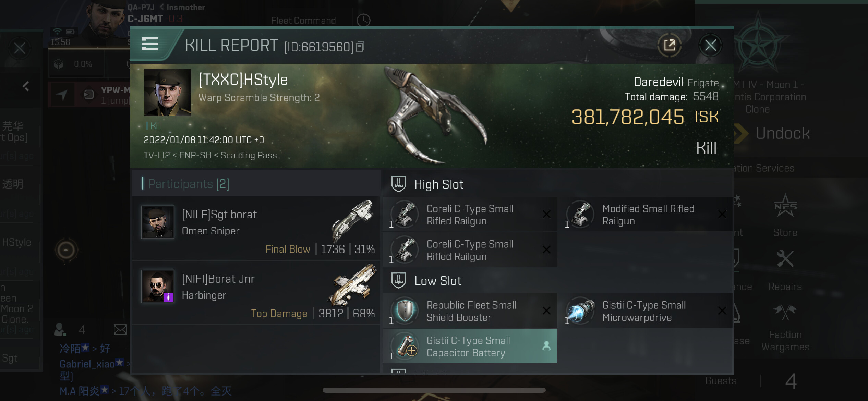Open Faction Wargames service
Screen dimensions: 868x401
pos(785,328)
